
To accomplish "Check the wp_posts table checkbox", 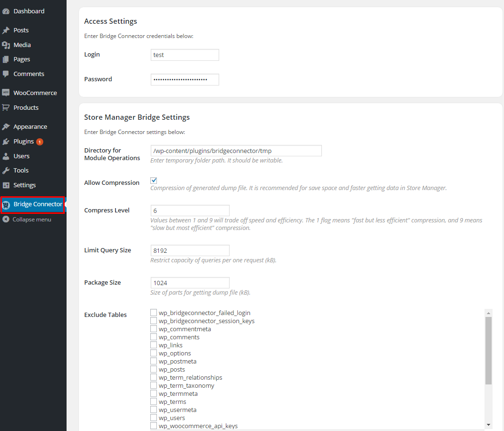I will pyautogui.click(x=153, y=369).
